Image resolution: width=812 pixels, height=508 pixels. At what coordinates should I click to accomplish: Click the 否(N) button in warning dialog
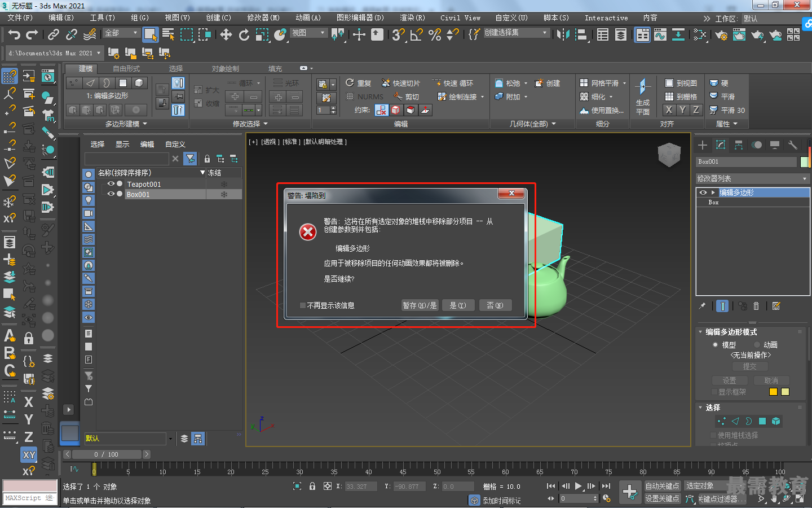click(x=495, y=305)
